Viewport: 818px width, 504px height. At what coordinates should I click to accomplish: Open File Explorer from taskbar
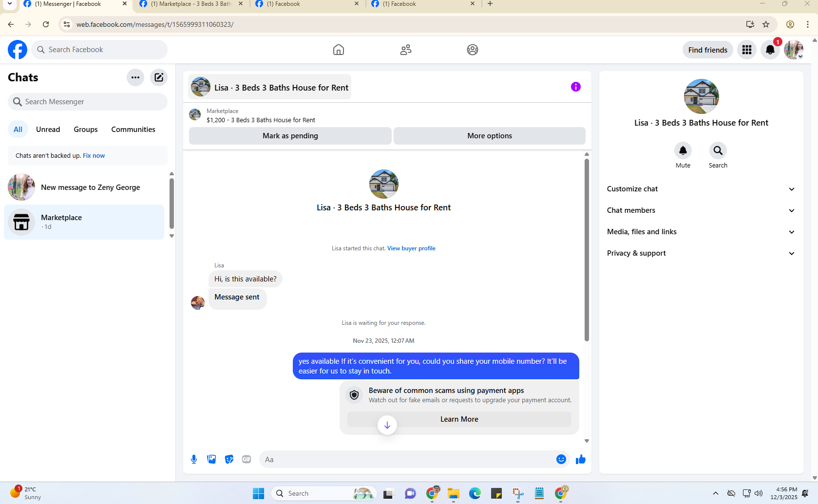tap(454, 493)
